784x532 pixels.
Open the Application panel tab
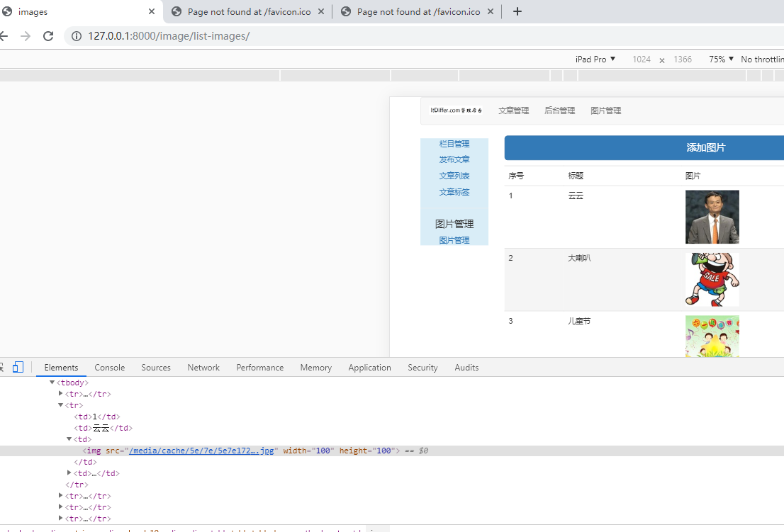[369, 367]
